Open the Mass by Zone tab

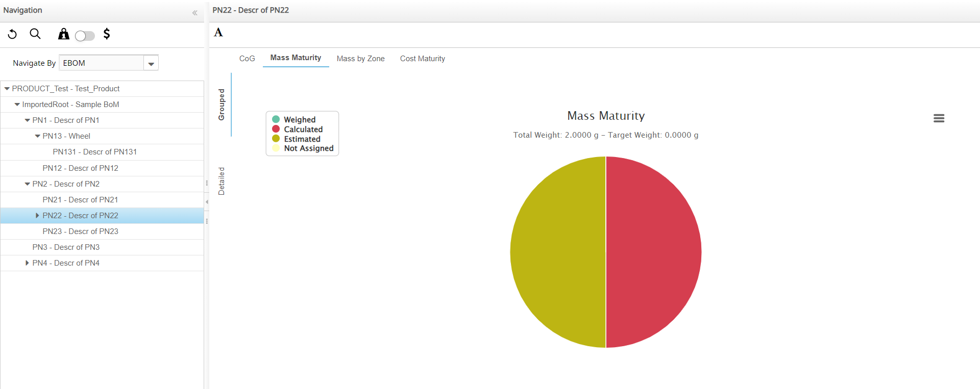point(360,59)
